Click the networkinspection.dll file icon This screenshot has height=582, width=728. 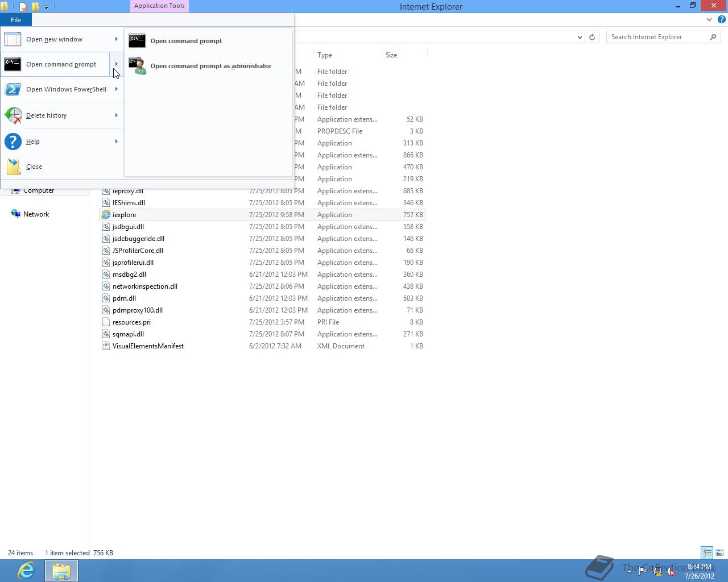click(x=106, y=286)
